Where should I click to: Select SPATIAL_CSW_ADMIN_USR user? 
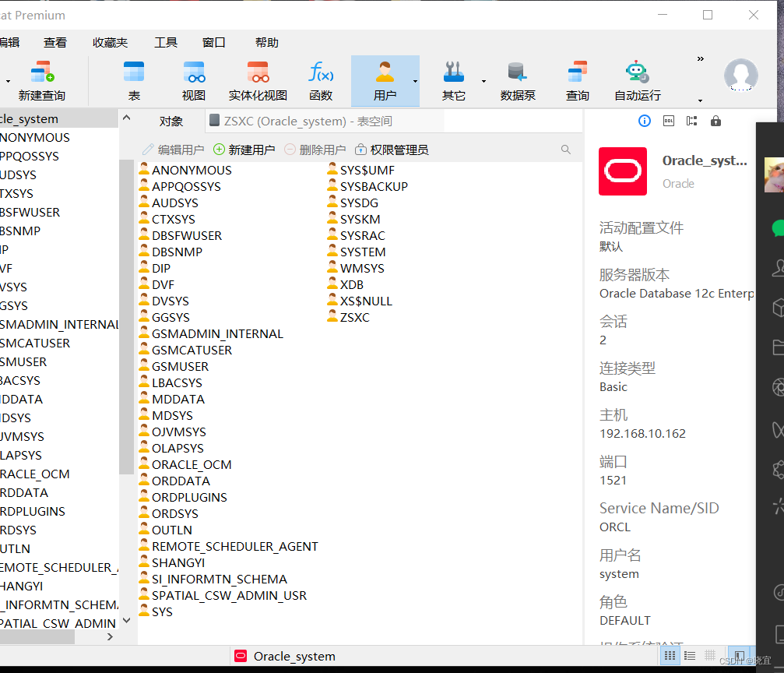tap(223, 595)
